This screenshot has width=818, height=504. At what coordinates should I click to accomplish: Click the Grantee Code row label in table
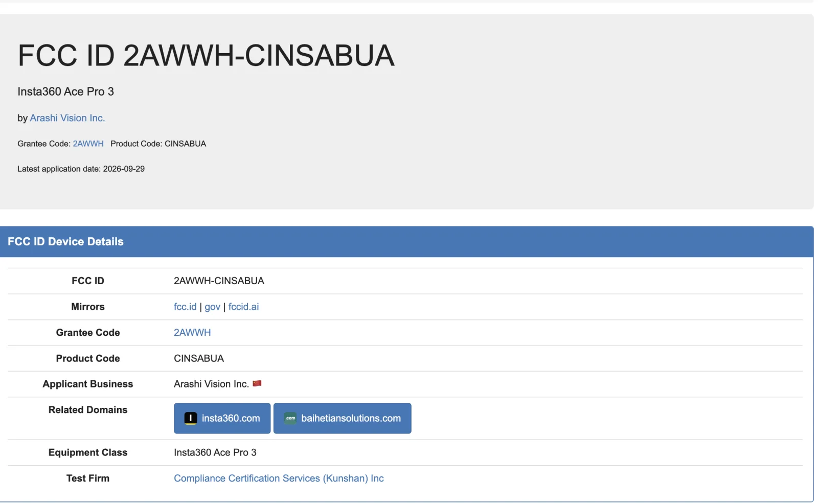point(88,333)
